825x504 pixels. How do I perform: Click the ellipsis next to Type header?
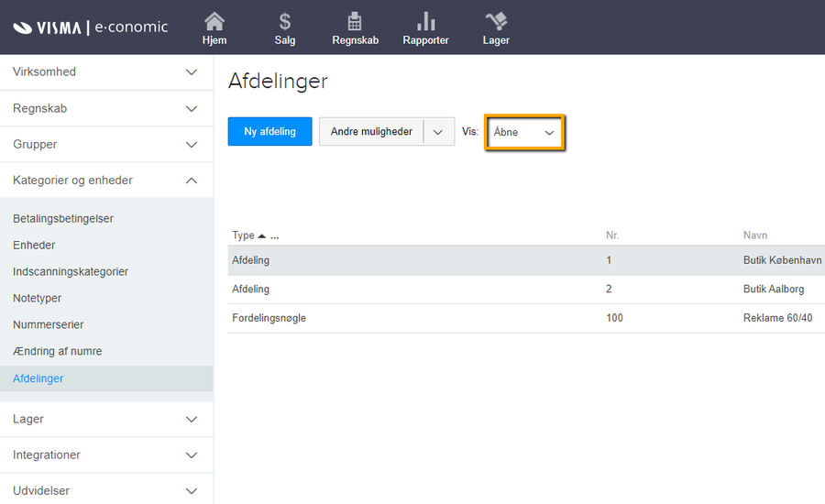[275, 236]
